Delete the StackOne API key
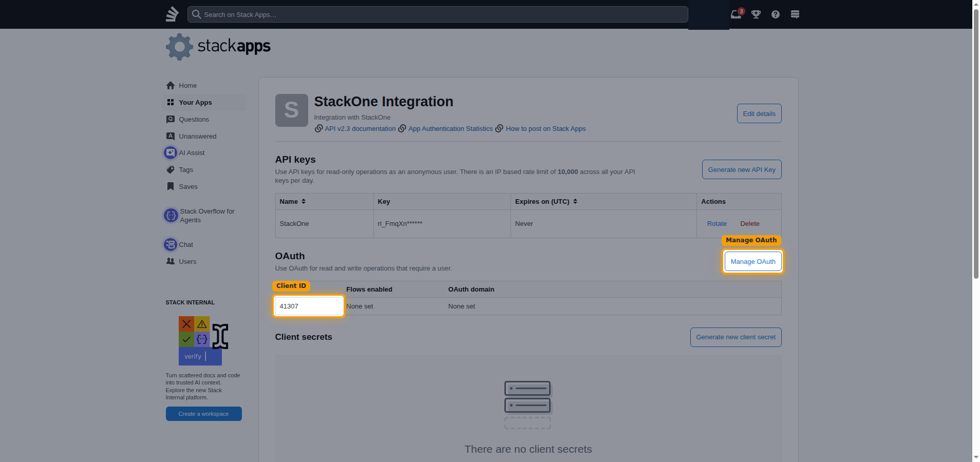The height and width of the screenshot is (462, 980). [x=750, y=224]
